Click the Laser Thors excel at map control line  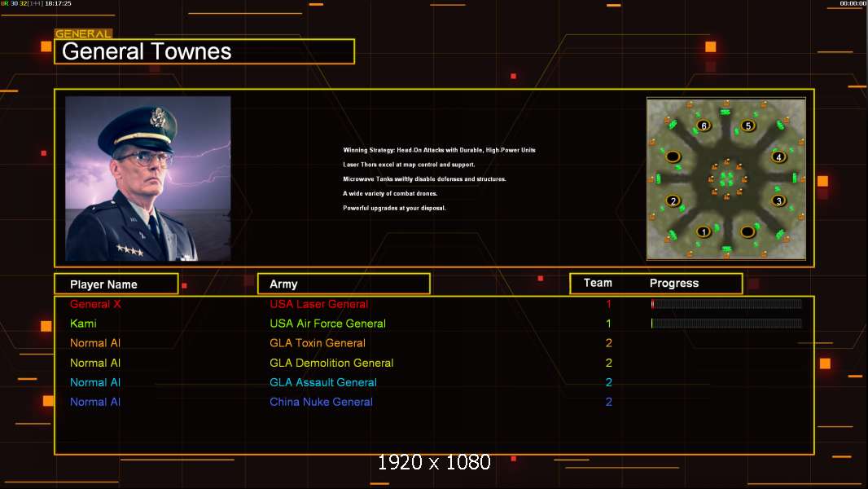pyautogui.click(x=409, y=165)
